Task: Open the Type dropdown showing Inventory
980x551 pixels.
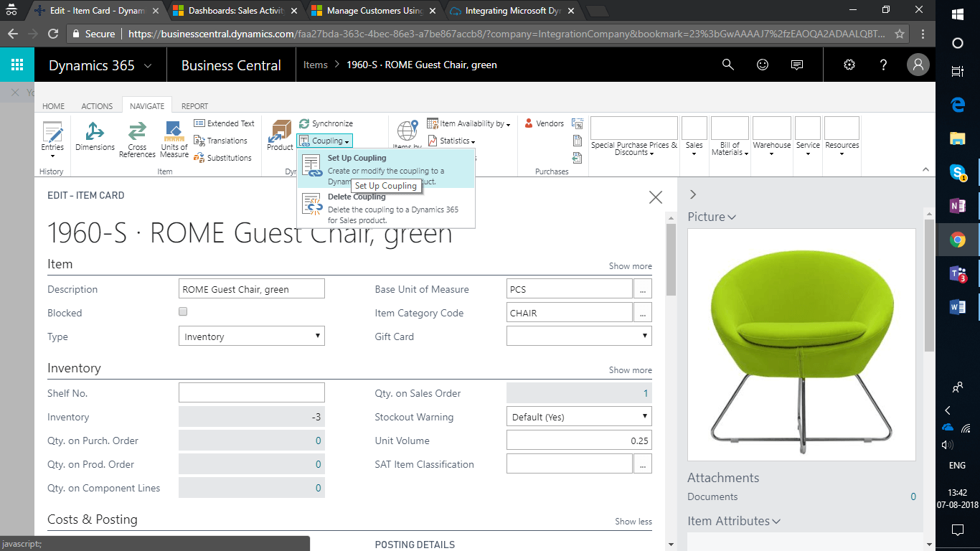Action: click(x=251, y=336)
